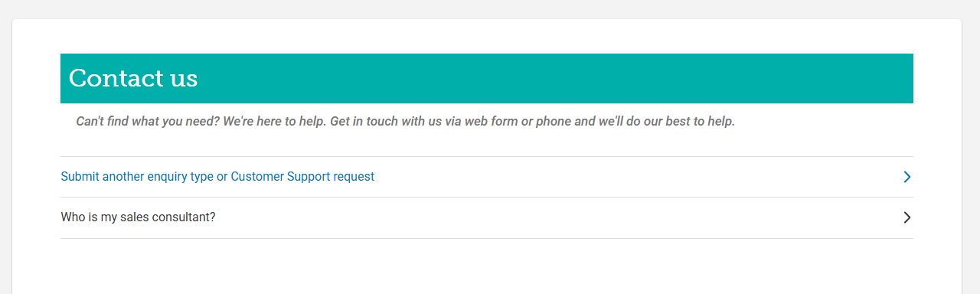Expand the sales consultant row arrow
This screenshot has width=980, height=294.
[x=907, y=217]
